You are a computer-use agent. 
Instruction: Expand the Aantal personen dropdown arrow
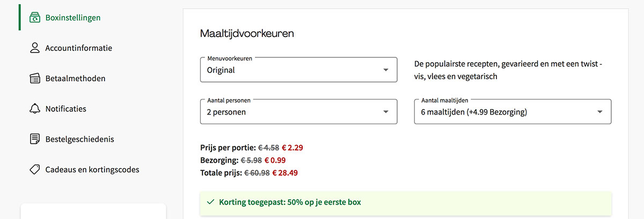(385, 112)
